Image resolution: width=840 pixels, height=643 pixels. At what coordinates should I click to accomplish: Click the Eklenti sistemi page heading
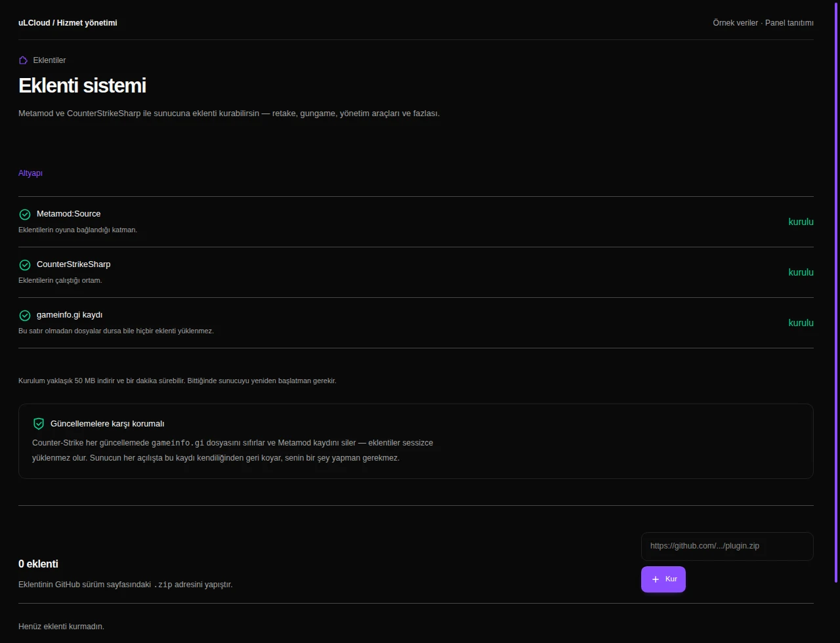(82, 86)
